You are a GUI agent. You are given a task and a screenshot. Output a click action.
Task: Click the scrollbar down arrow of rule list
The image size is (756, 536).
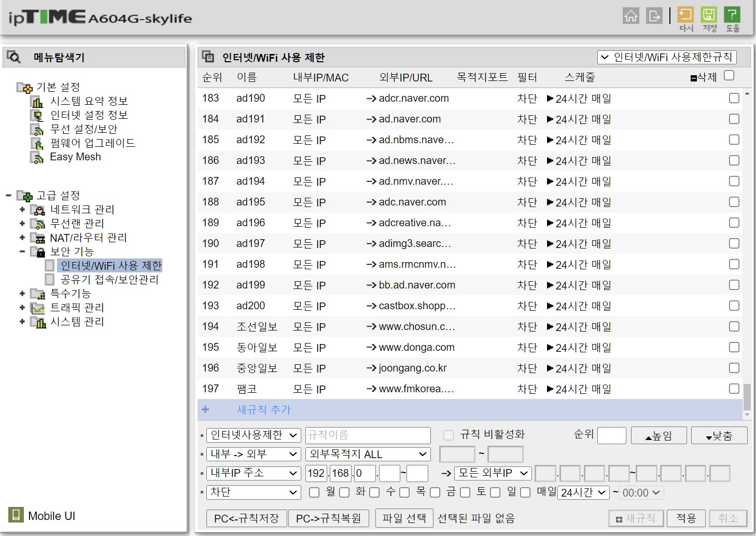(x=747, y=415)
